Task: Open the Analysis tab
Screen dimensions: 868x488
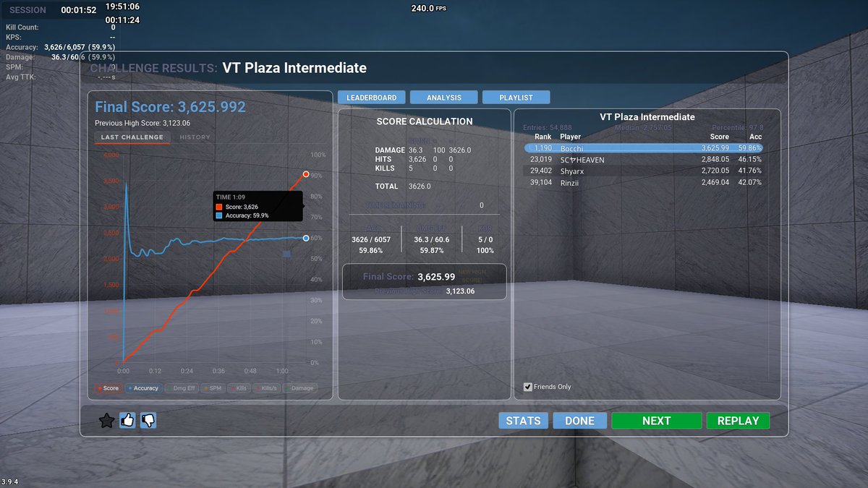Action: 444,97
